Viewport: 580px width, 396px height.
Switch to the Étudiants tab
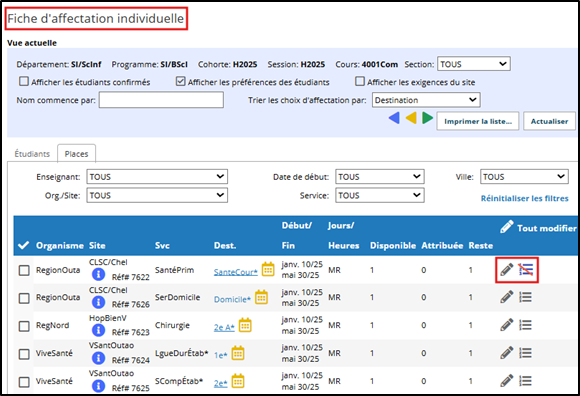click(32, 154)
